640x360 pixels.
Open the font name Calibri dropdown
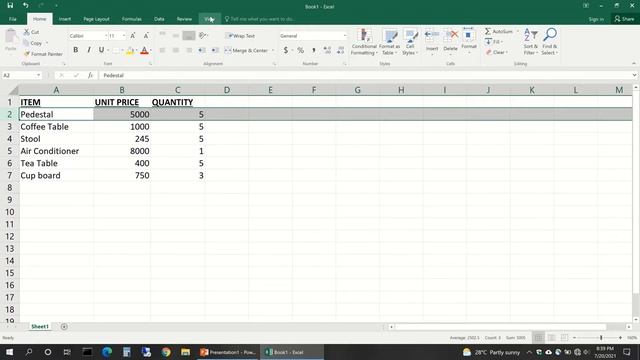[106, 36]
